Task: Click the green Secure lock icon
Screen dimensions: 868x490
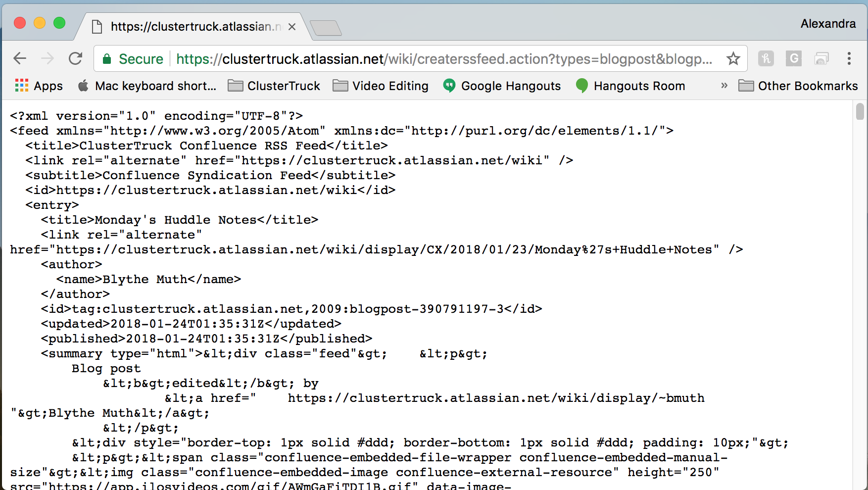Action: [x=106, y=59]
